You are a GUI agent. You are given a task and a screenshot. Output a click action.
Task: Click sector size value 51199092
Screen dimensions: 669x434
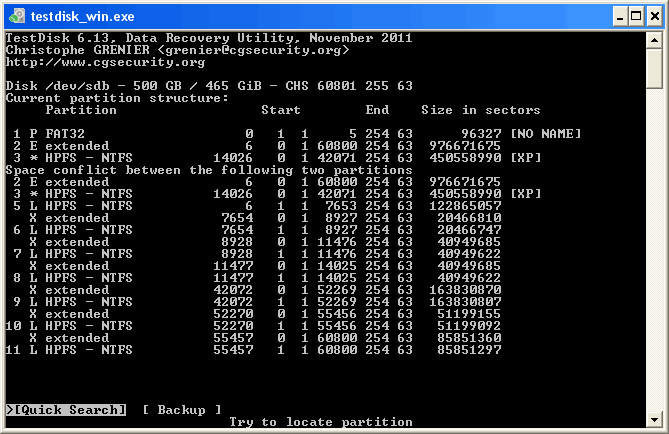pos(469,326)
